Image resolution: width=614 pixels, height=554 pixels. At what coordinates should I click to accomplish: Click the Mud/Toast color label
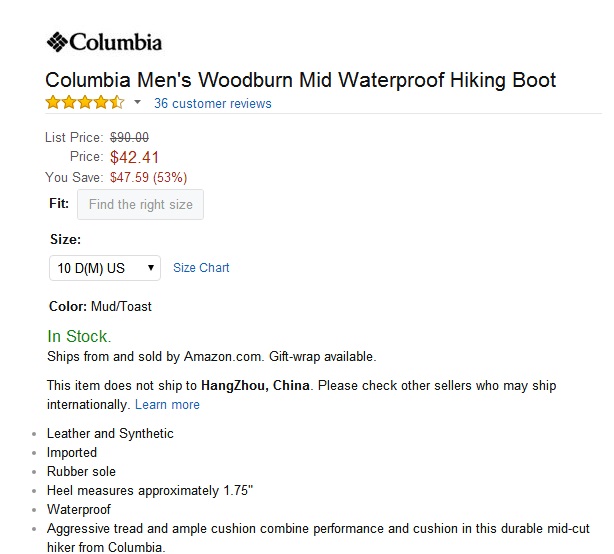(x=121, y=307)
